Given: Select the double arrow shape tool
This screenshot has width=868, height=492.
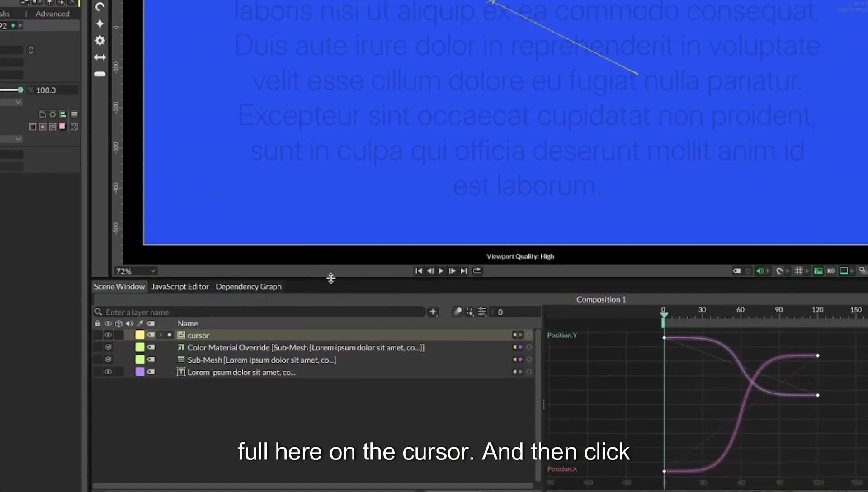Looking at the screenshot, I should click(x=100, y=57).
